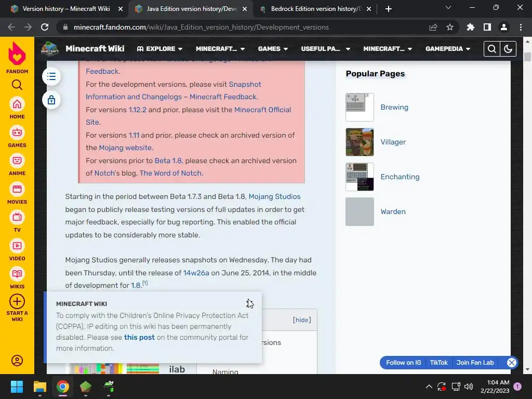
Task: Close the Bedrock Edition version history tab
Action: (x=369, y=9)
